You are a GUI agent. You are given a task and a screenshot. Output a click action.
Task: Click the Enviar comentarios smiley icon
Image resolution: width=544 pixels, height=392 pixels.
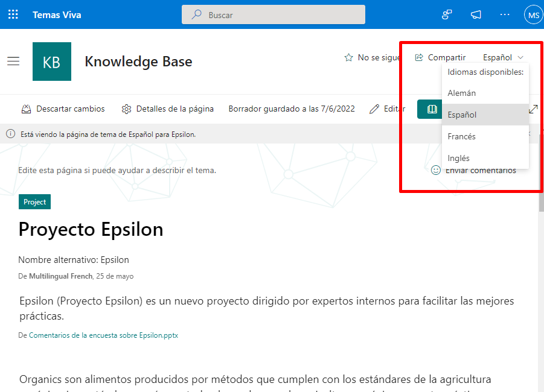click(x=436, y=170)
